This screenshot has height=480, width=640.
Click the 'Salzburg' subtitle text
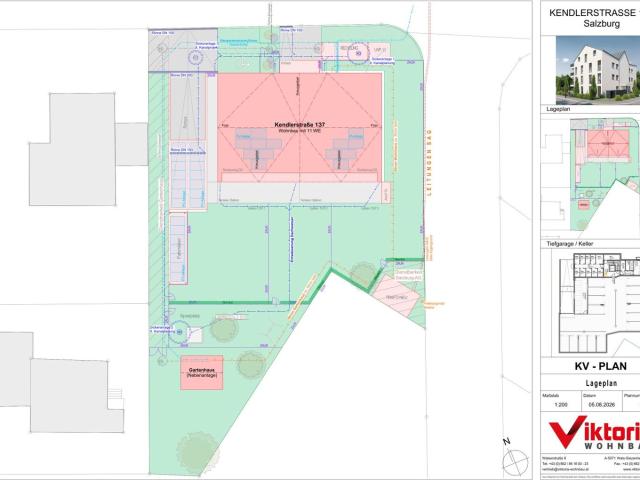(x=601, y=24)
